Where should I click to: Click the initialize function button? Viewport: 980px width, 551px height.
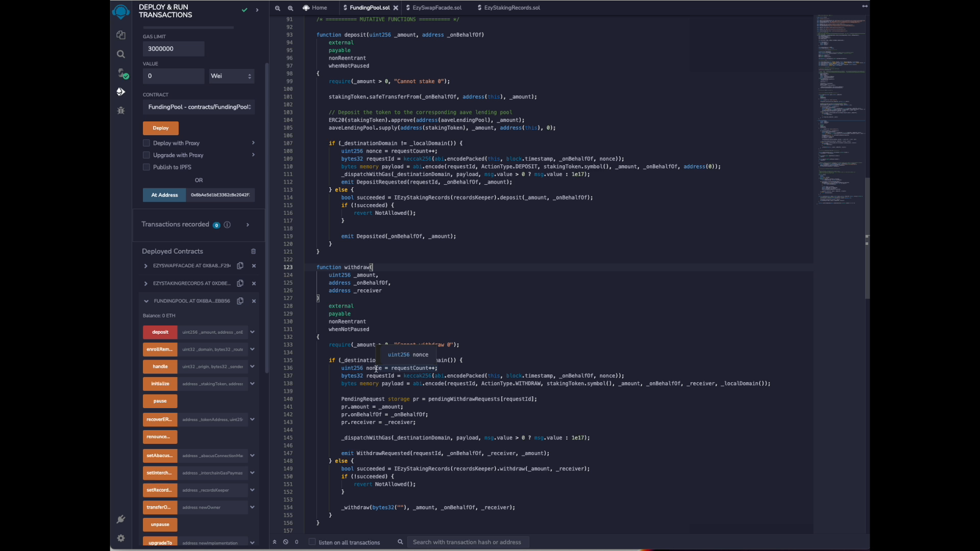[x=160, y=384]
